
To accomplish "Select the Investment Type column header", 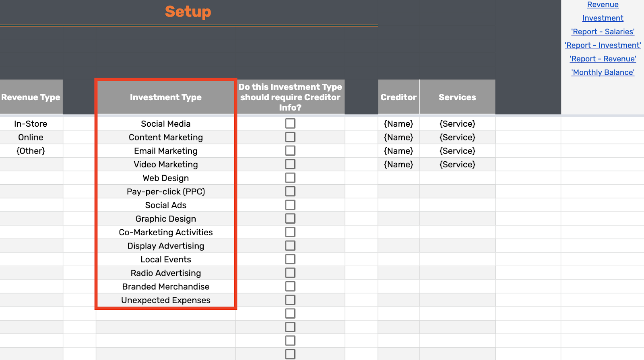I will pyautogui.click(x=166, y=97).
